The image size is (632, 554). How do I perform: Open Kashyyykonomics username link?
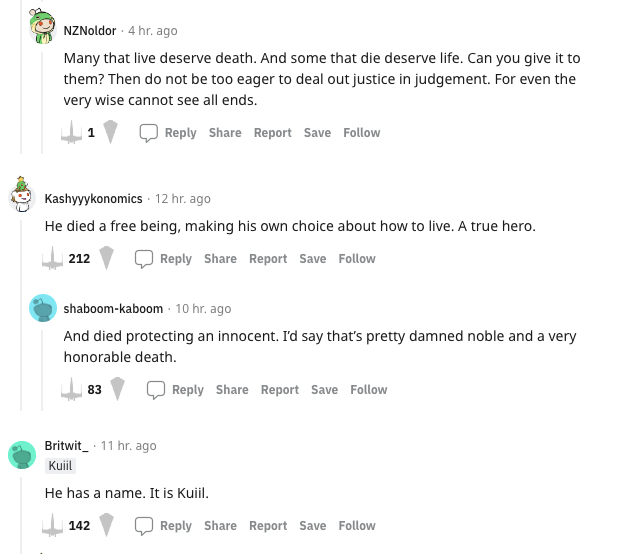[93, 198]
